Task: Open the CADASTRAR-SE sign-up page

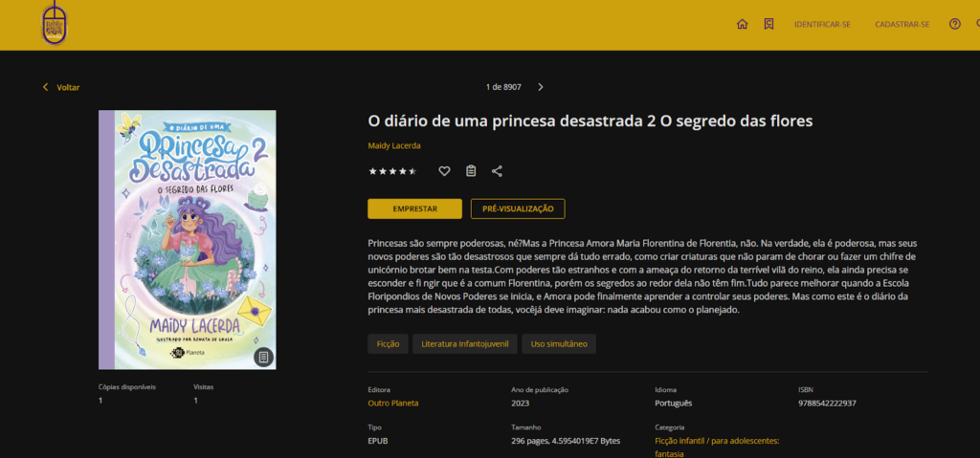Action: 902,24
